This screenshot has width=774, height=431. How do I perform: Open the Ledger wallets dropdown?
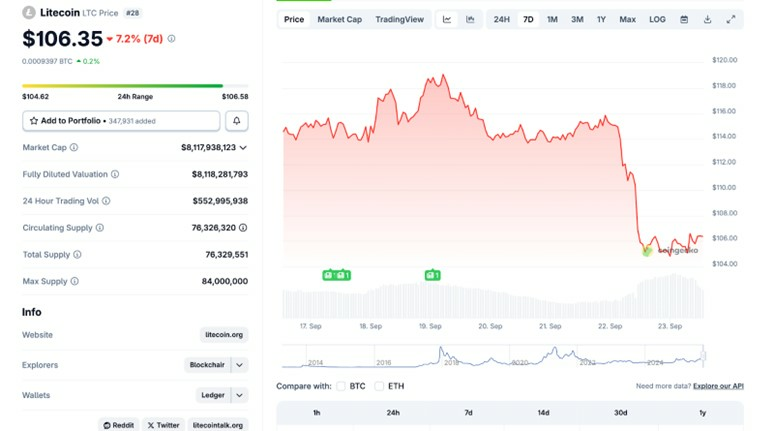[240, 395]
